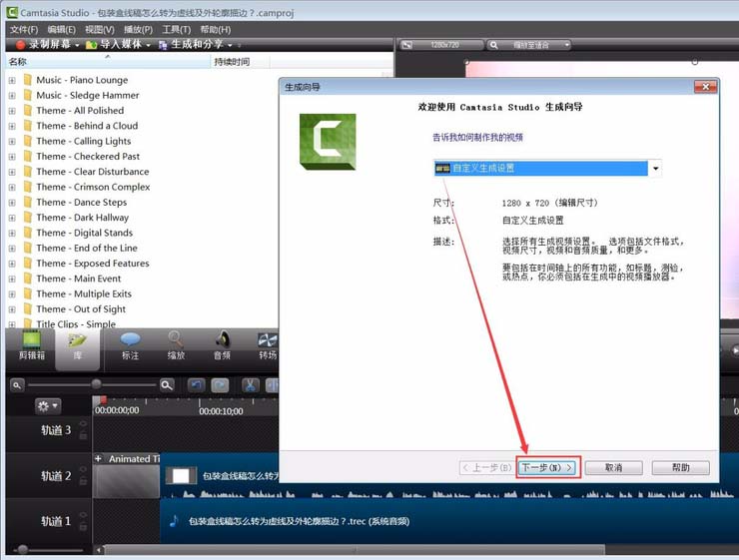
Task: Click the red 录制屏幕 record screen icon
Action: coord(20,45)
